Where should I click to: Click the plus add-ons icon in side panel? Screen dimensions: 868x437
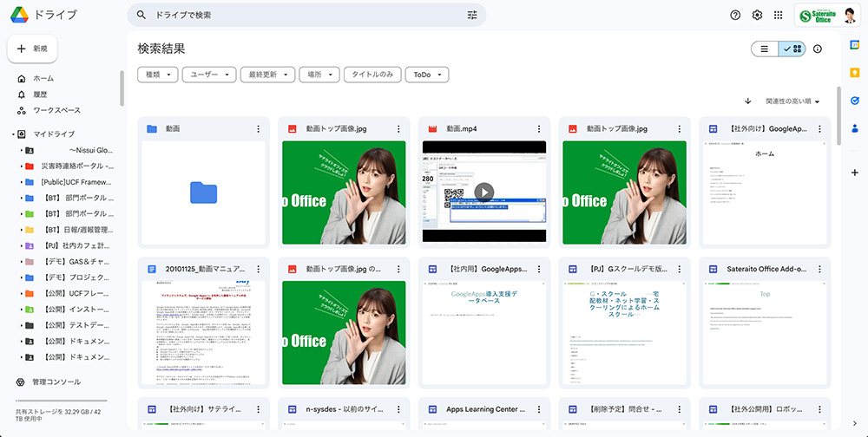click(x=854, y=173)
